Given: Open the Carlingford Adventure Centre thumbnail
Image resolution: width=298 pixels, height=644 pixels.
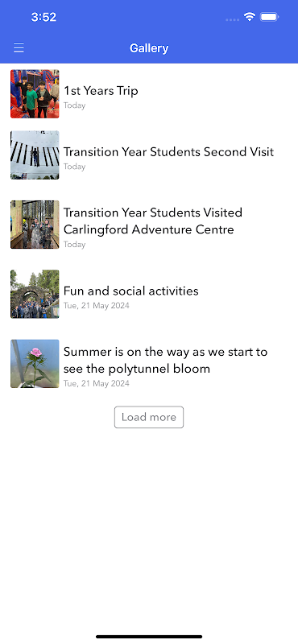Looking at the screenshot, I should [35, 225].
